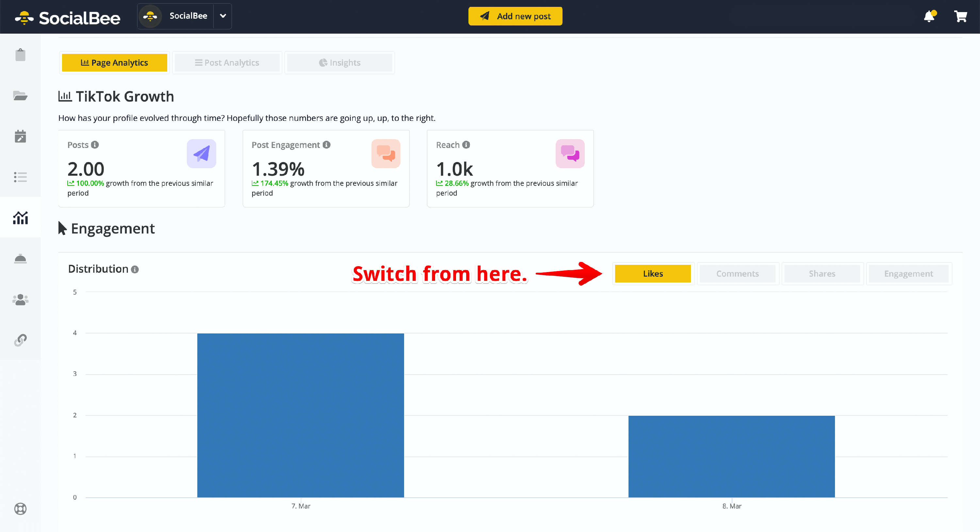Switch distribution to Engagement
This screenshot has height=532, width=980.
coord(908,273)
